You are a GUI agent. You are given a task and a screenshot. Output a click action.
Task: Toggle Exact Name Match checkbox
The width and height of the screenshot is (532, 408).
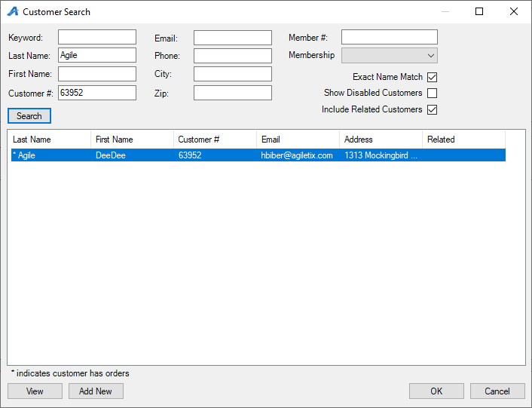tap(432, 77)
